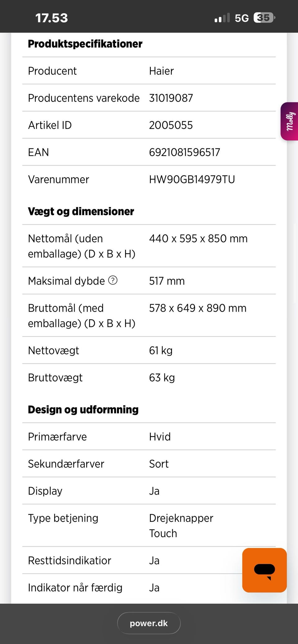The image size is (298, 644).
Task: Tap the battery indicator in status bar
Action: pos(264,18)
